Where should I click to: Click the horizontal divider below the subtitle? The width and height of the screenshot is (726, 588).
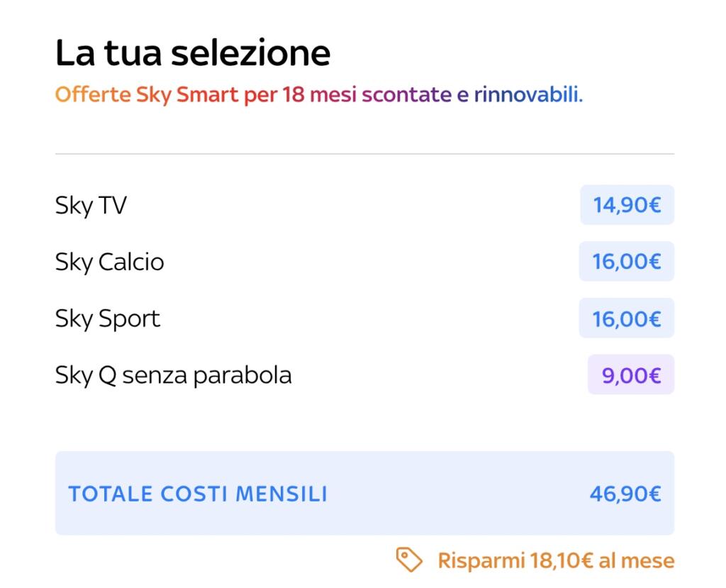coord(364,154)
